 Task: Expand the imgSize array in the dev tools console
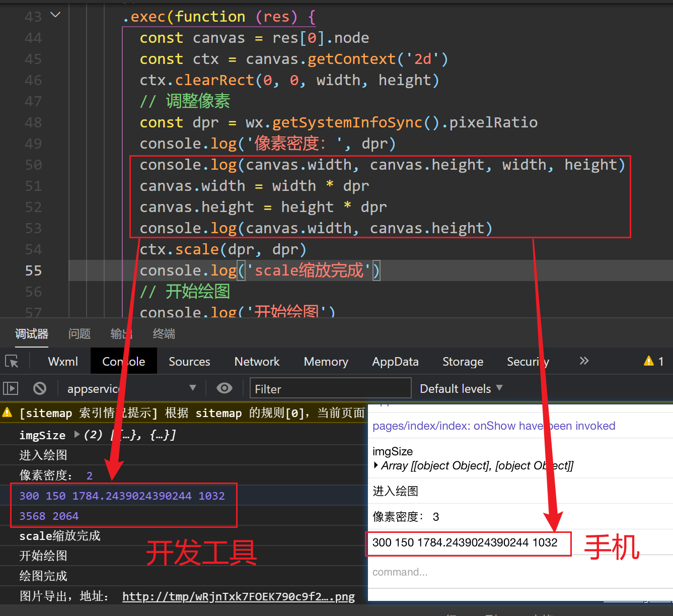pyautogui.click(x=77, y=434)
